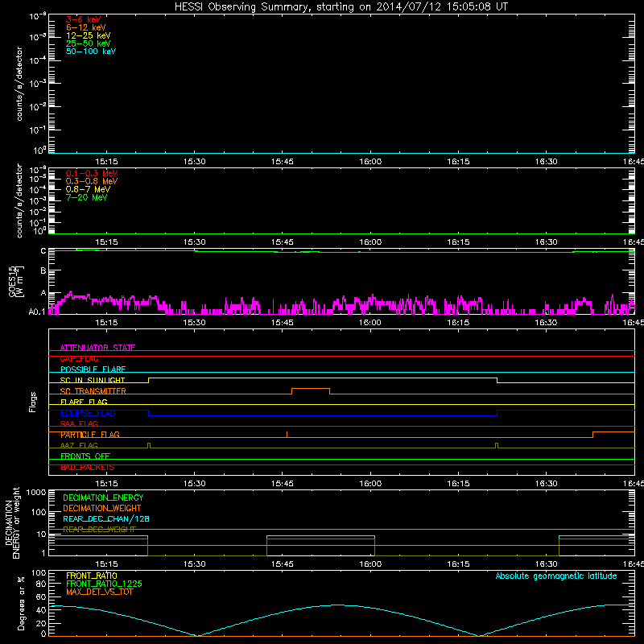The width and height of the screenshot is (644, 644).
Task: Select the Degrees or % axis title
Action: (x=21, y=604)
